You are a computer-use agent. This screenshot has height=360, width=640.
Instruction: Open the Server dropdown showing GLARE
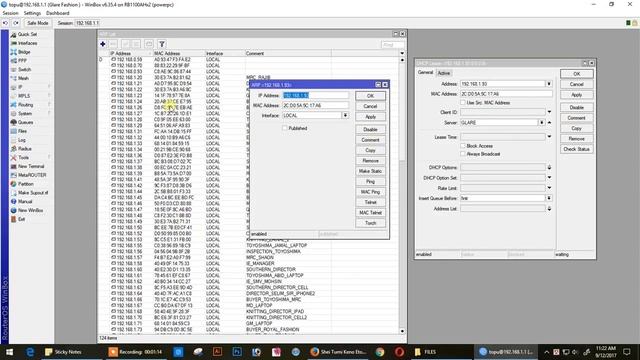[x=542, y=122]
